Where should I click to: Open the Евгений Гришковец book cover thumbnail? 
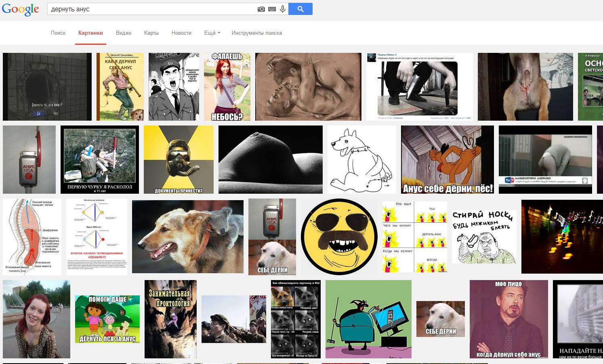[x=120, y=87]
